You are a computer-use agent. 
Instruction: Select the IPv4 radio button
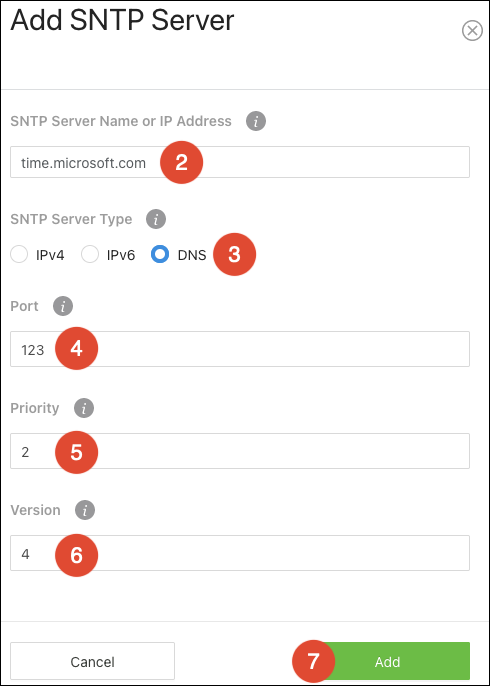point(19,254)
